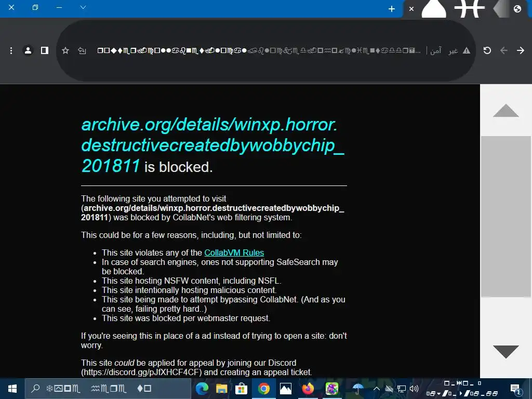The image size is (532, 399).
Task: Click the scrollbar down arrow
Action: pyautogui.click(x=506, y=352)
